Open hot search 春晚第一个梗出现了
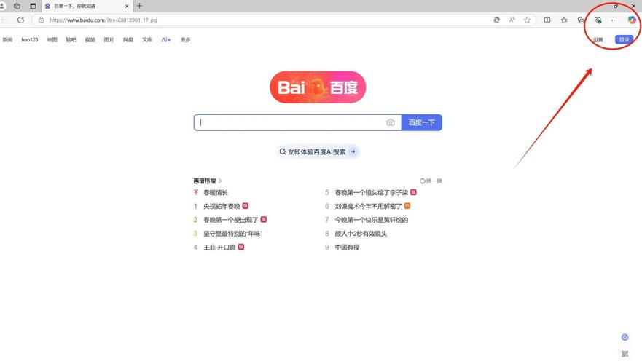642x364 pixels. pos(230,220)
